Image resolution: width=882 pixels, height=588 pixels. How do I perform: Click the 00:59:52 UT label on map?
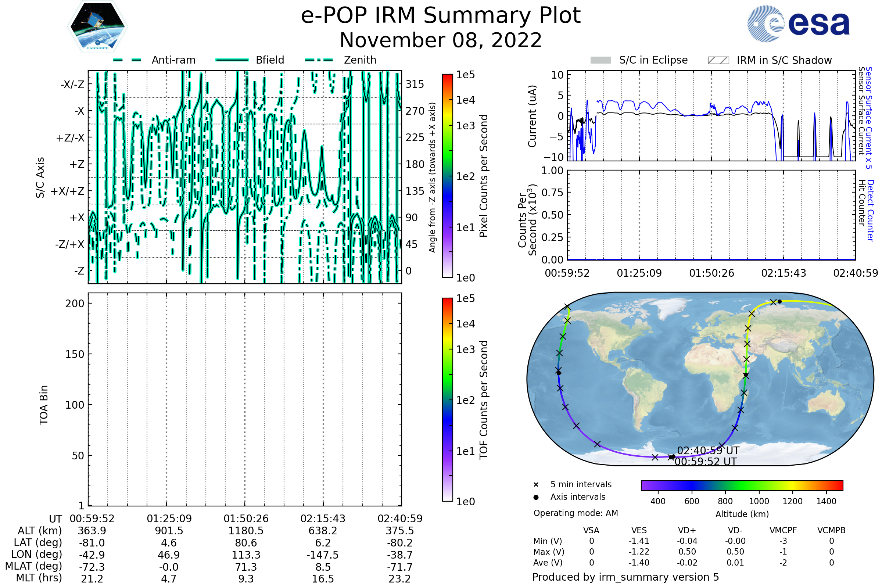[x=705, y=462]
